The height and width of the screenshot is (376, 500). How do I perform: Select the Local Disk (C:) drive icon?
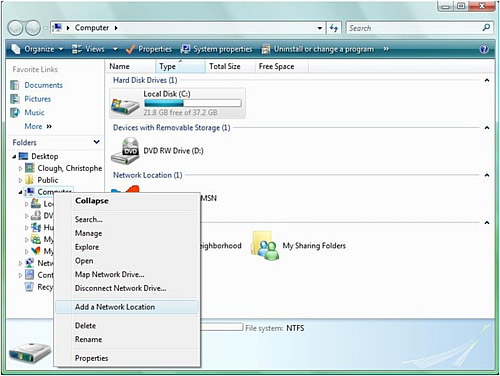pos(125,106)
